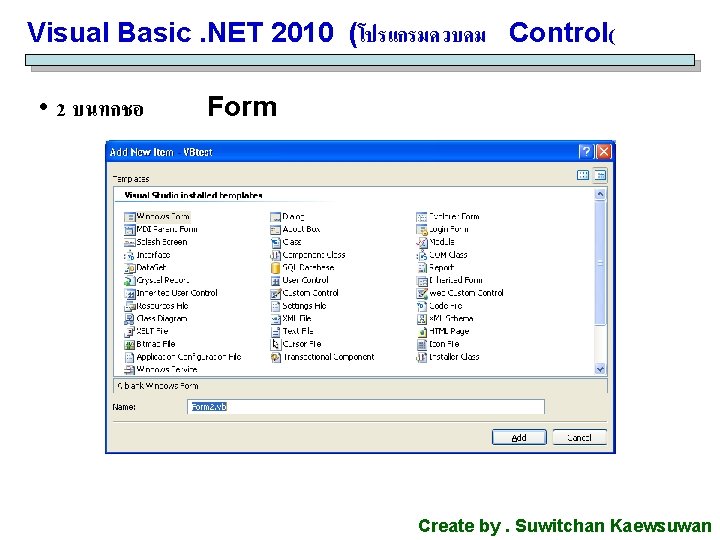Click the Name input field
The image size is (720, 540).
pos(366,407)
